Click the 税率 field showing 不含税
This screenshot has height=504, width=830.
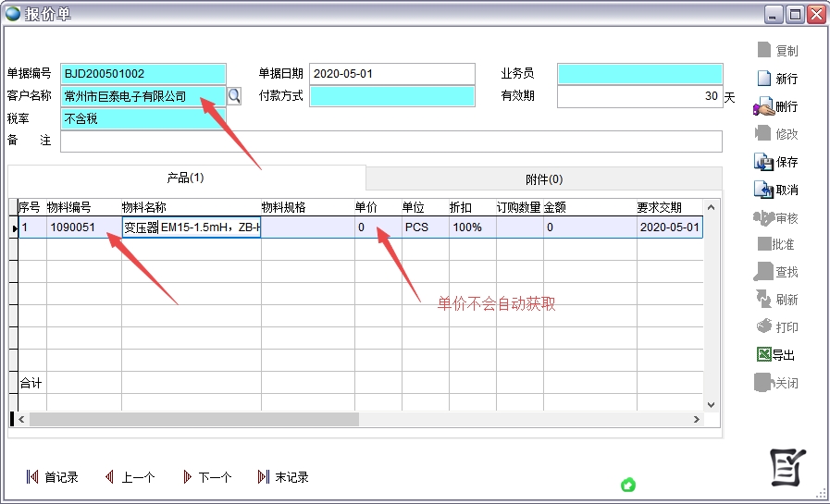point(142,118)
